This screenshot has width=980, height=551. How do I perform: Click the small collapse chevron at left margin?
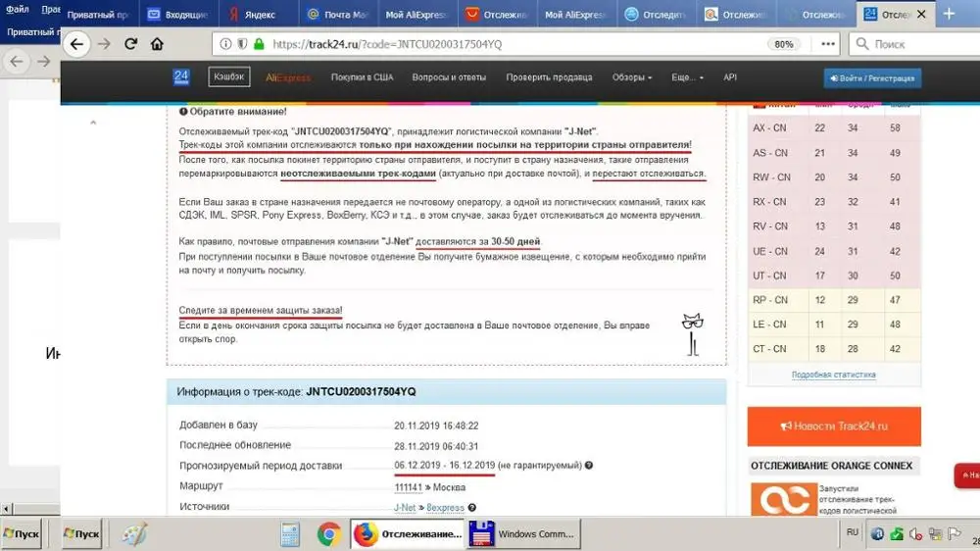pyautogui.click(x=93, y=123)
